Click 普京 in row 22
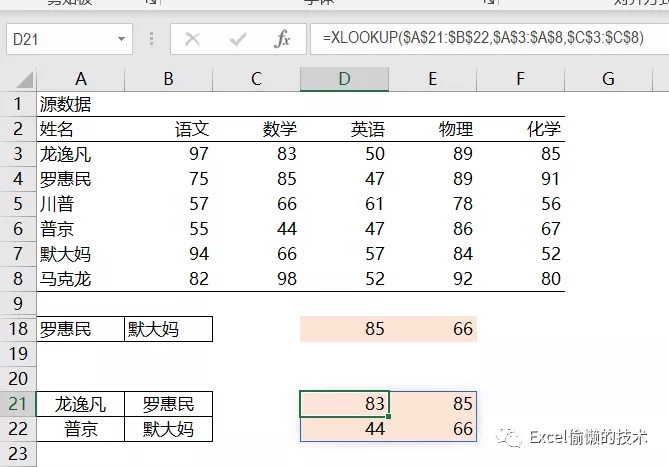 [81, 429]
